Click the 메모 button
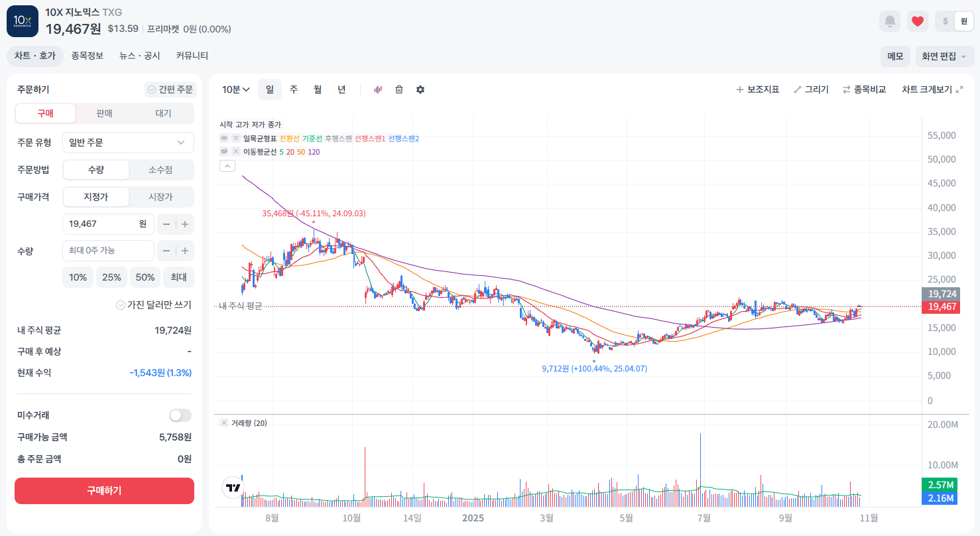The height and width of the screenshot is (536, 980). pyautogui.click(x=895, y=56)
